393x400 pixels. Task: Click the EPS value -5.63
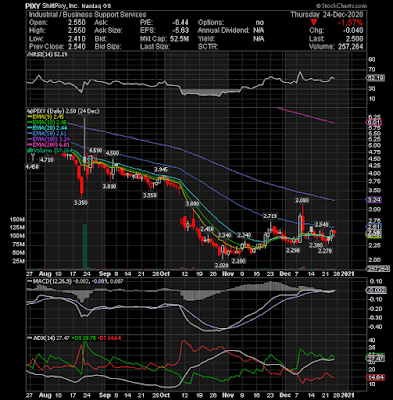click(180, 31)
